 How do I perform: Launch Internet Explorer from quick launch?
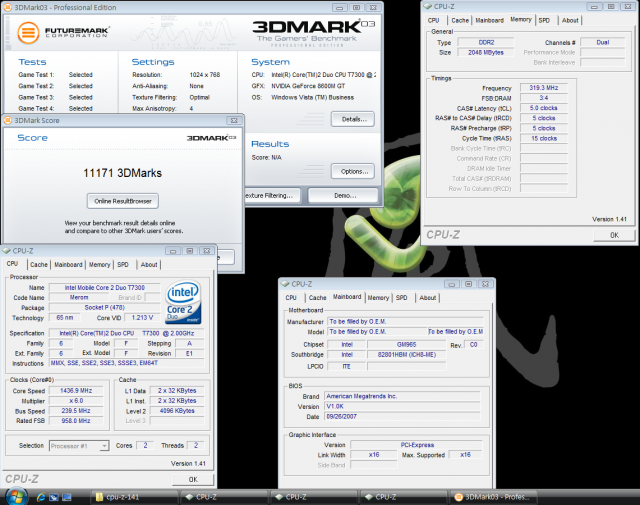coord(41,497)
